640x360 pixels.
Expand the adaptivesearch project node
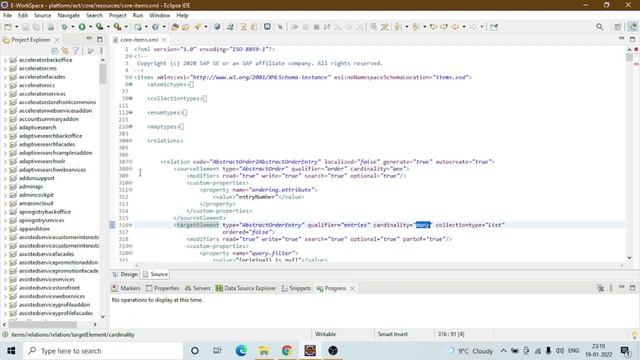(x=5, y=128)
